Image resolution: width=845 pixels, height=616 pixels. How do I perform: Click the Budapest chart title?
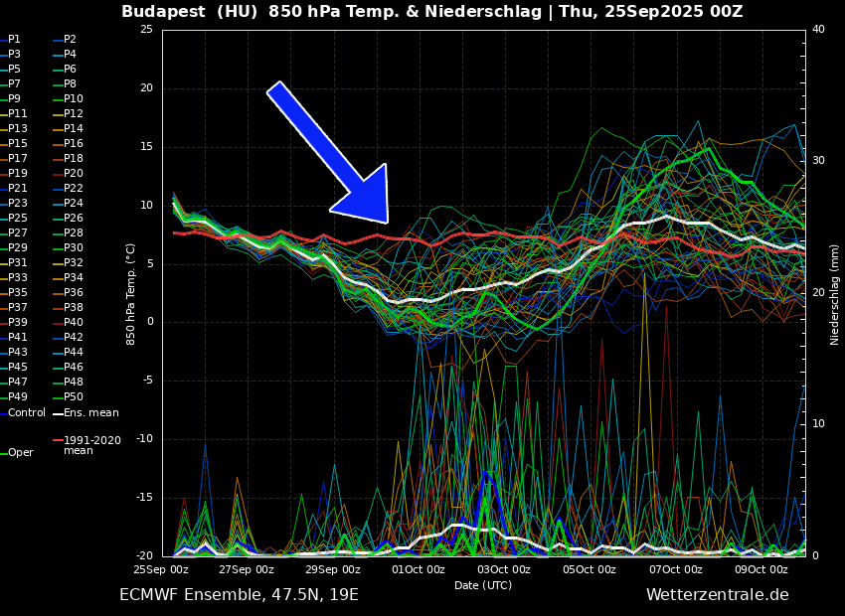(x=431, y=12)
